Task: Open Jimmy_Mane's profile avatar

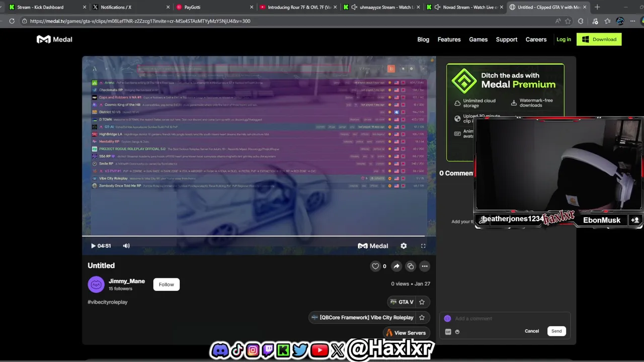Action: 96,285
